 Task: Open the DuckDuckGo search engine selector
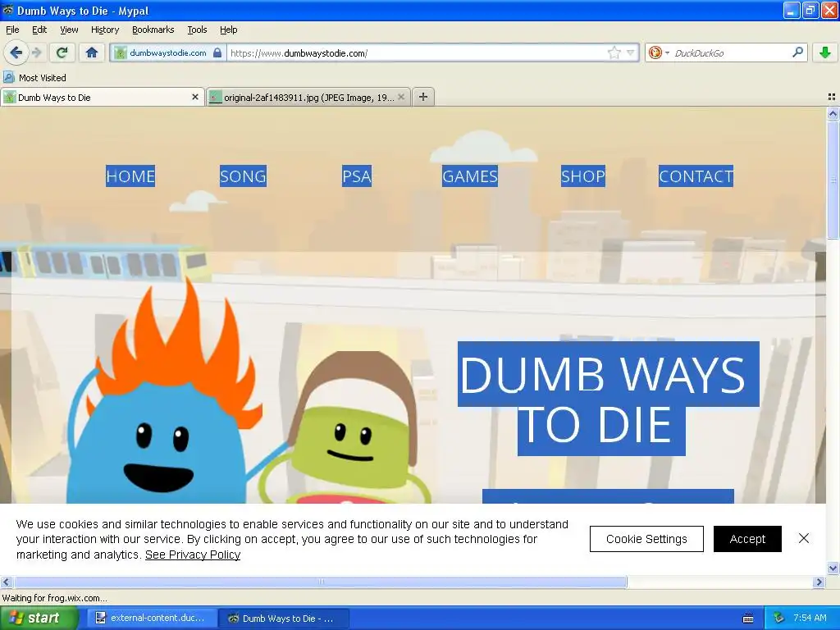pyautogui.click(x=659, y=52)
